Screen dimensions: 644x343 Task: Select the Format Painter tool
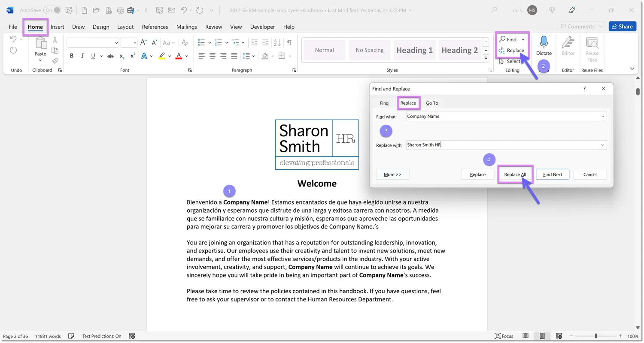pos(55,60)
